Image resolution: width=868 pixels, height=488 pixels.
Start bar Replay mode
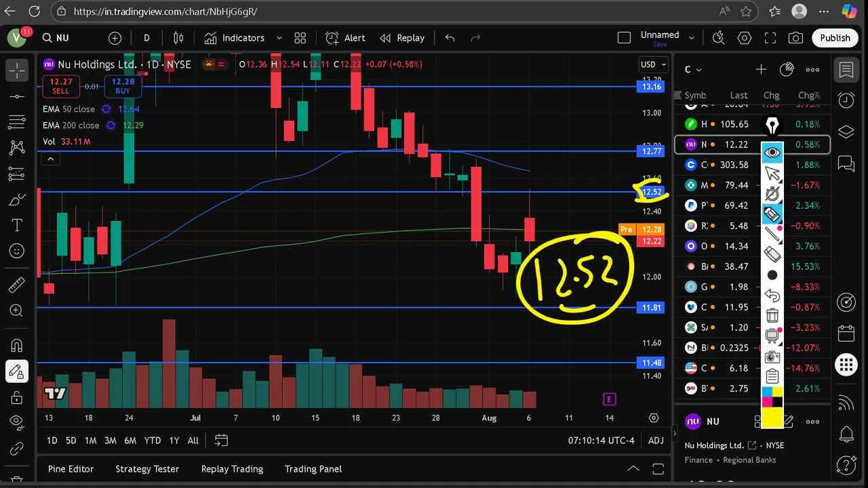(402, 38)
